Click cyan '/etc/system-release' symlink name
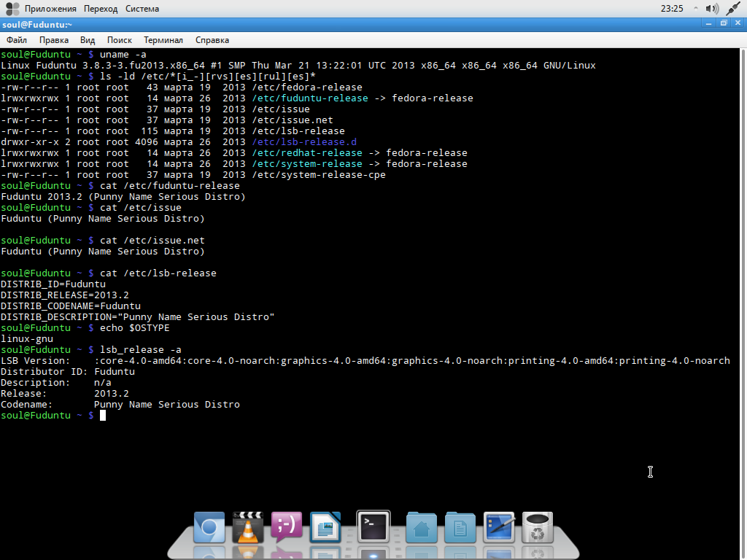Image resolution: width=747 pixels, height=560 pixels. 307,164
